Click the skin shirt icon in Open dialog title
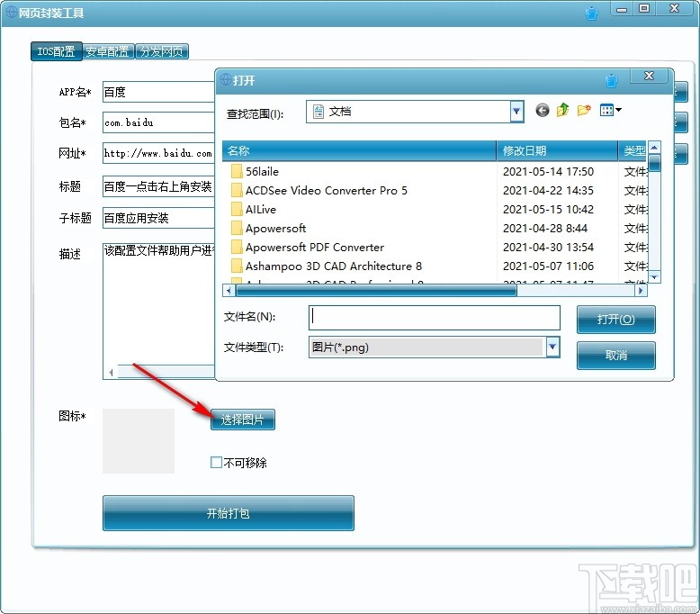This screenshot has height=614, width=700. coord(611,81)
